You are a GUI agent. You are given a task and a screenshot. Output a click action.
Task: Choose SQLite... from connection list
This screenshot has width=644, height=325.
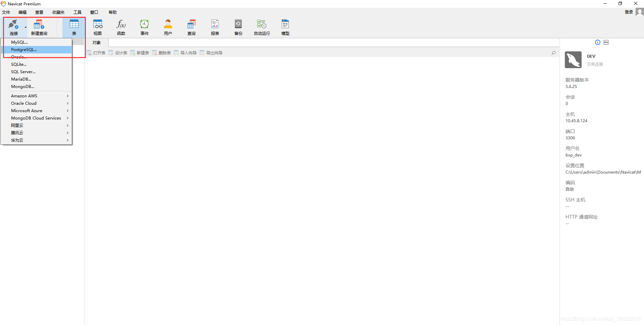36,64
